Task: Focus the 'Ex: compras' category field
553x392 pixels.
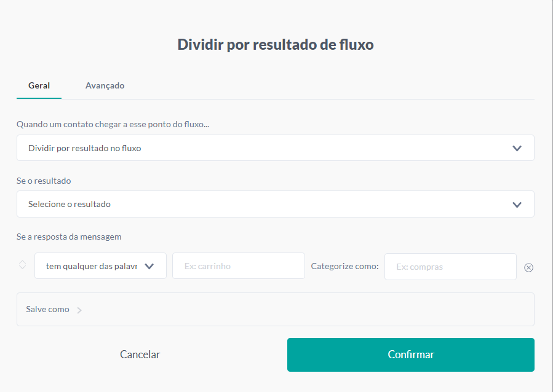Action: [450, 267]
